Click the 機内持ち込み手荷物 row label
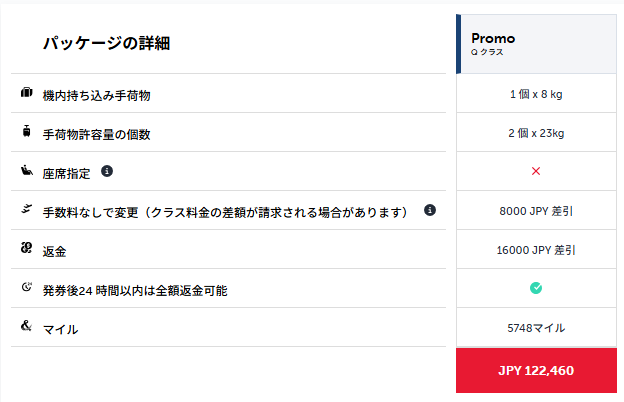This screenshot has height=402, width=624. coord(97,96)
